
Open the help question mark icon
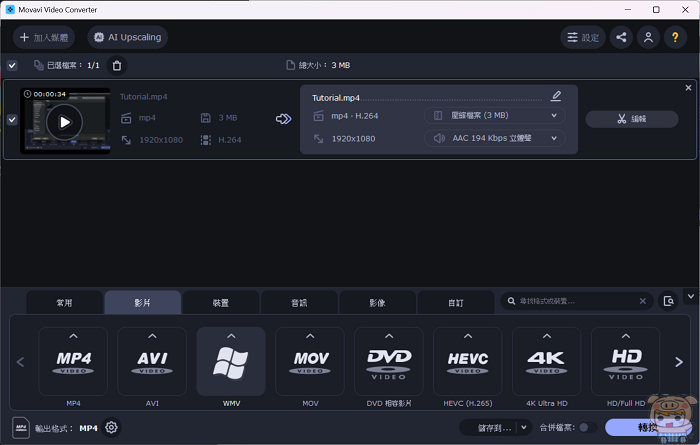(x=676, y=38)
